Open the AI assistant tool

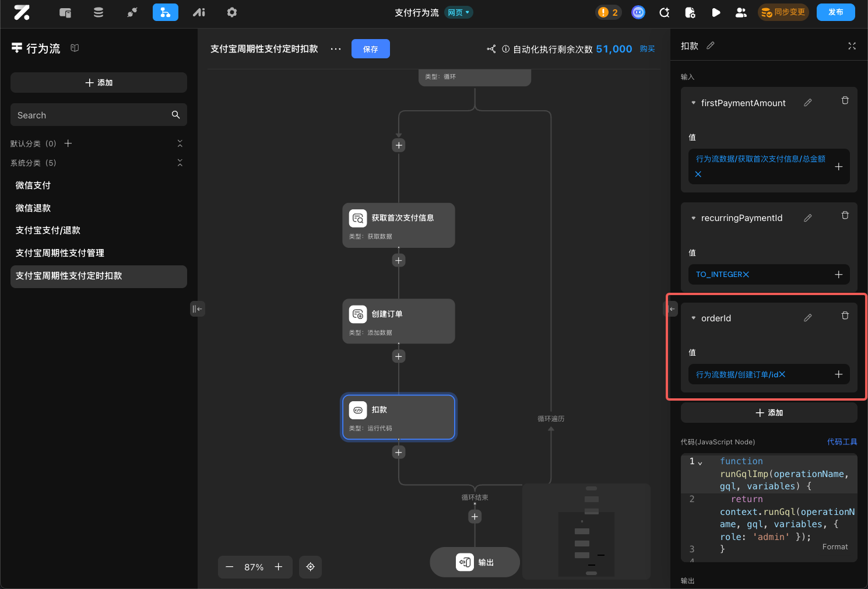[199, 12]
